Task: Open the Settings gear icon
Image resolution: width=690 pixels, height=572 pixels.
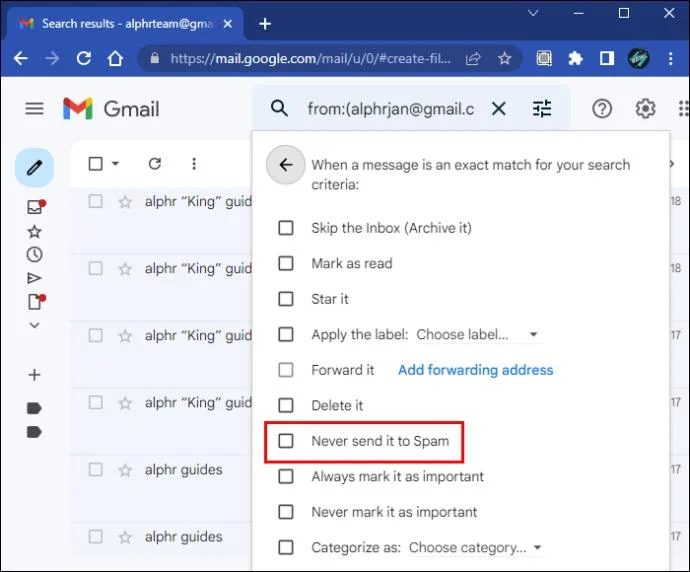Action: (645, 108)
